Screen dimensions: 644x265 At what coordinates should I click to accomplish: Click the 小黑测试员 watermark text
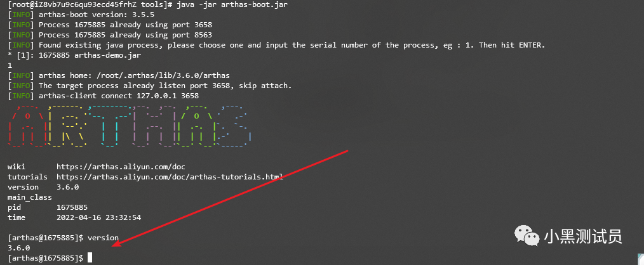click(x=583, y=236)
